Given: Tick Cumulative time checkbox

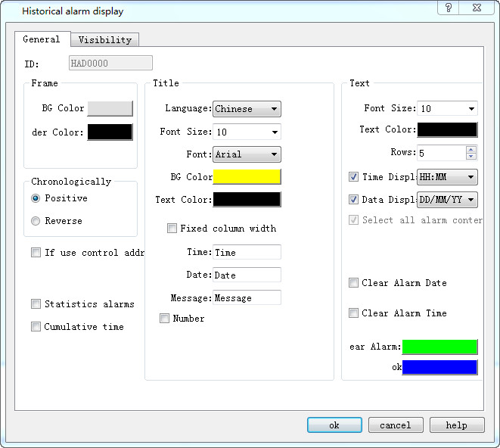Looking at the screenshot, I should point(36,326).
